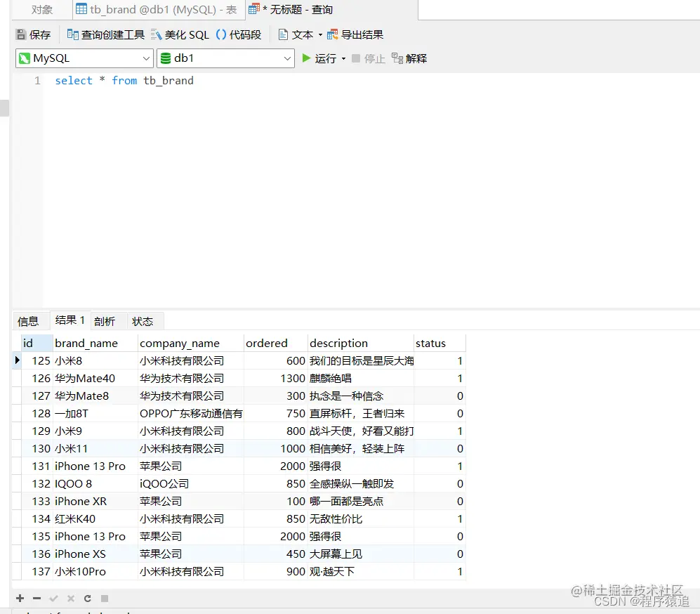Image resolution: width=700 pixels, height=614 pixels.
Task: Click the description 大屏幕上见
Action: [x=361, y=554]
